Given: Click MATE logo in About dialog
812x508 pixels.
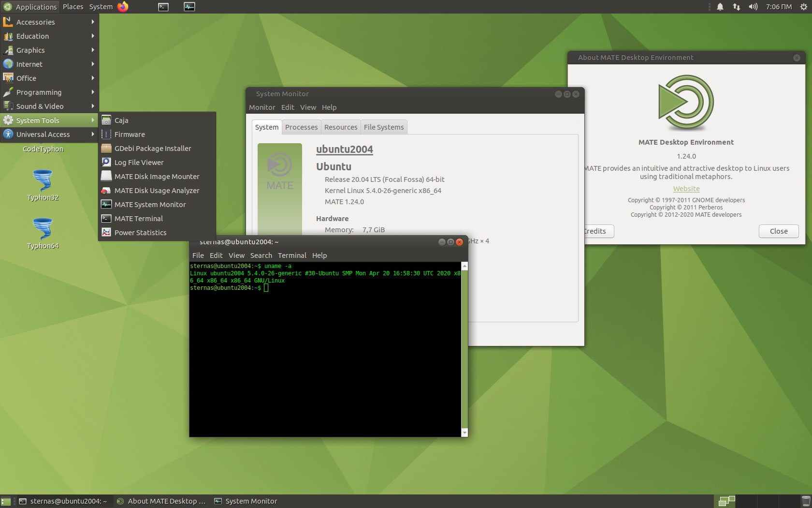Looking at the screenshot, I should (x=686, y=103).
